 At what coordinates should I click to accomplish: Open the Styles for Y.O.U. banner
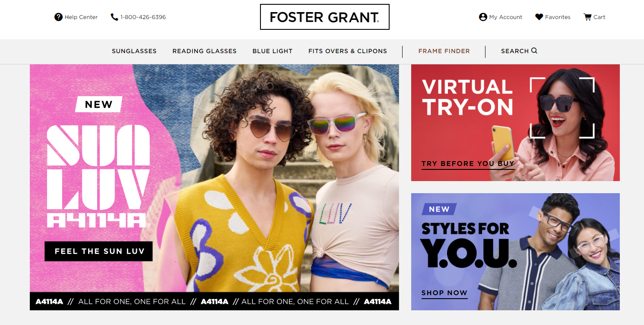tap(515, 252)
